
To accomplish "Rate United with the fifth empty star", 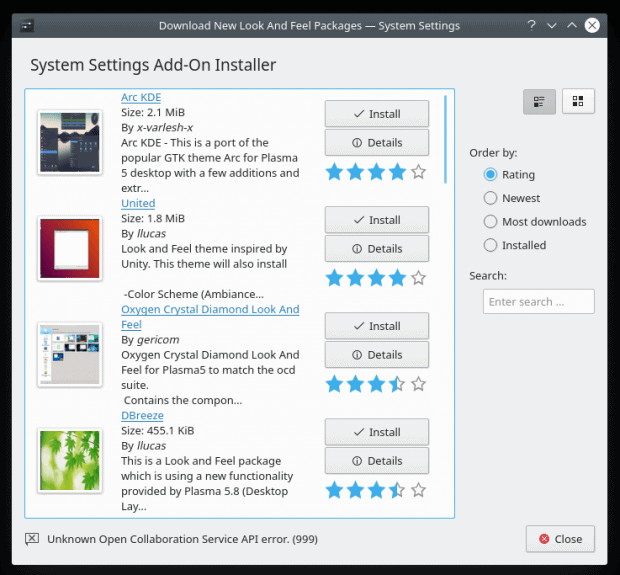I will pyautogui.click(x=418, y=278).
